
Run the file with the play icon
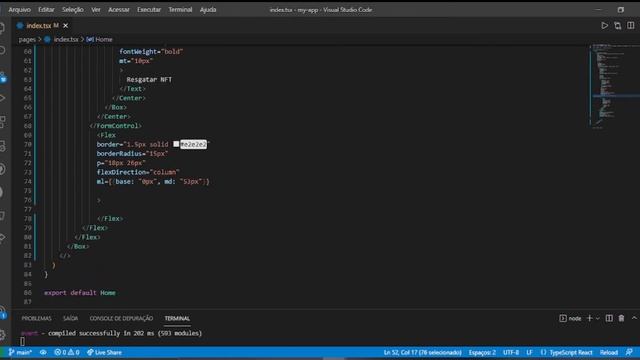(x=604, y=26)
